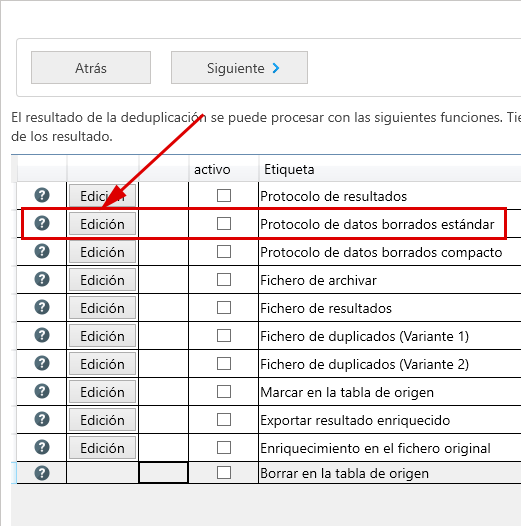Edit Marcar en la tabla de origen settings
This screenshot has height=526, width=521.
[103, 392]
